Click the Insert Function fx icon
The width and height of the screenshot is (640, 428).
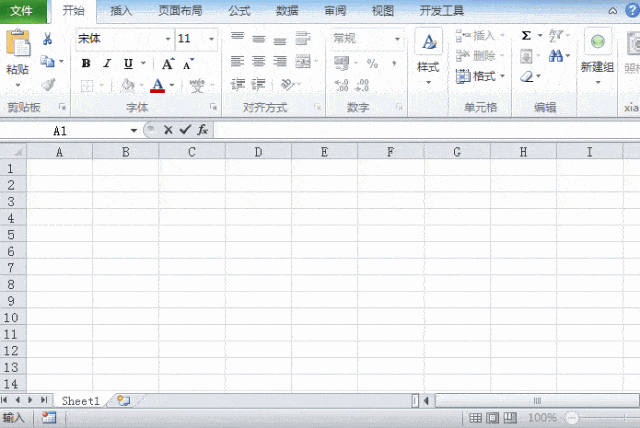202,130
